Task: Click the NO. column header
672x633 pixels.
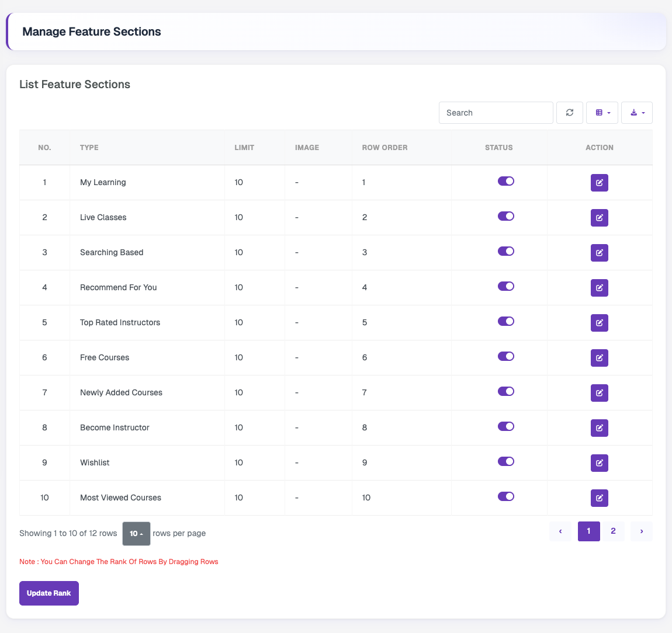Action: point(44,147)
